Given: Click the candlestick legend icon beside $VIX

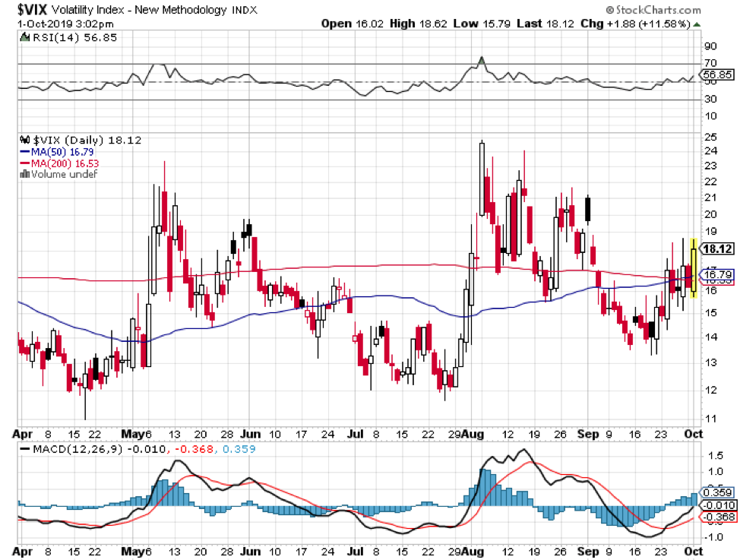Looking at the screenshot, I should pos(25,140).
